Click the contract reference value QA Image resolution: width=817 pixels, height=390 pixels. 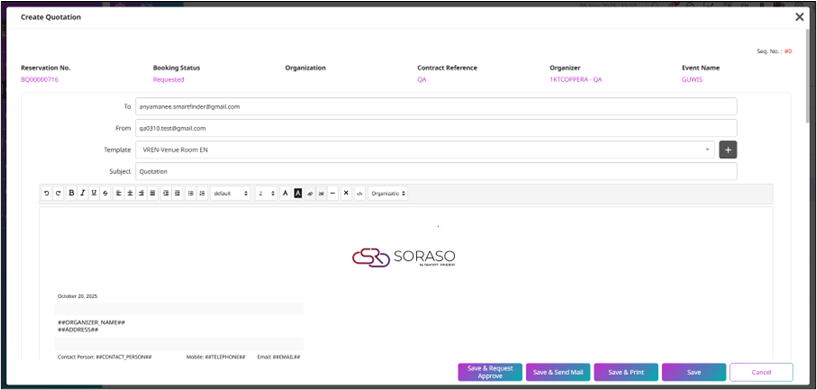click(422, 80)
